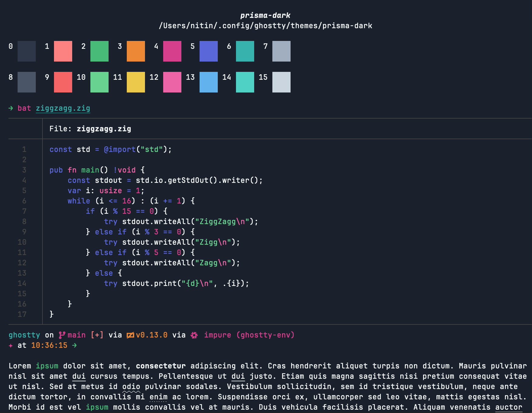This screenshot has width=532, height=413.
Task: Click the 'File: ziggzagg.zig' header
Action: [x=90, y=129]
